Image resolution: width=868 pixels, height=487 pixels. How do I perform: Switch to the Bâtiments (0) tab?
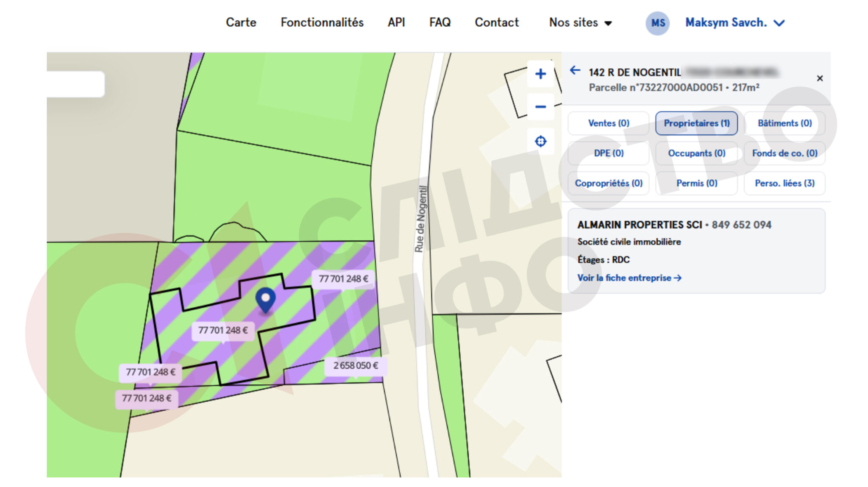pos(785,123)
